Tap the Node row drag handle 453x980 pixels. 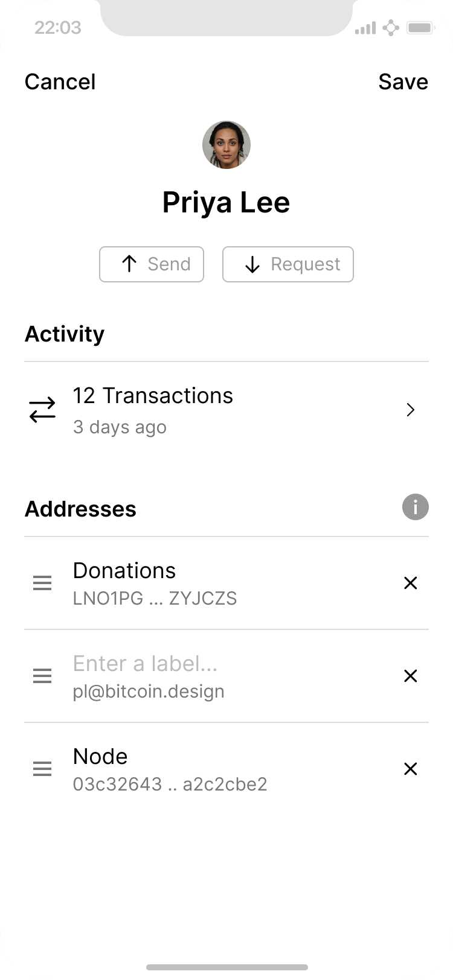point(42,769)
